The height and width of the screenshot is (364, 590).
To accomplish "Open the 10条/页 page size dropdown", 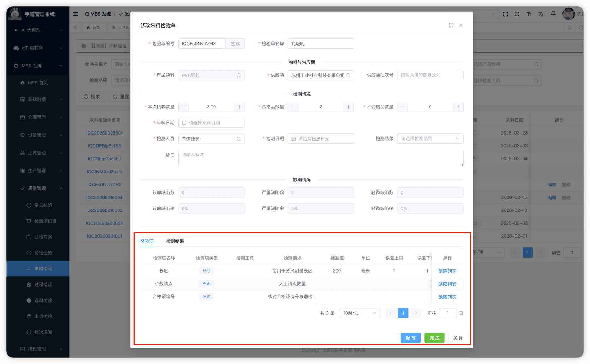I will 359,313.
